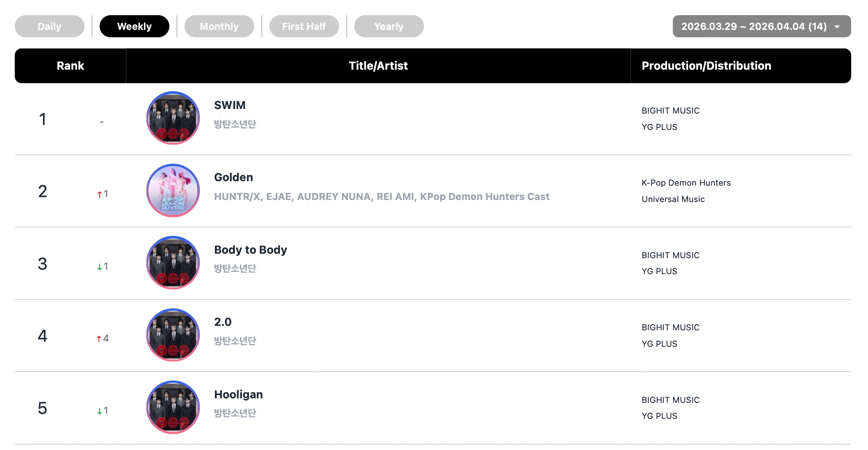Open the Monthly chart tab

(219, 27)
